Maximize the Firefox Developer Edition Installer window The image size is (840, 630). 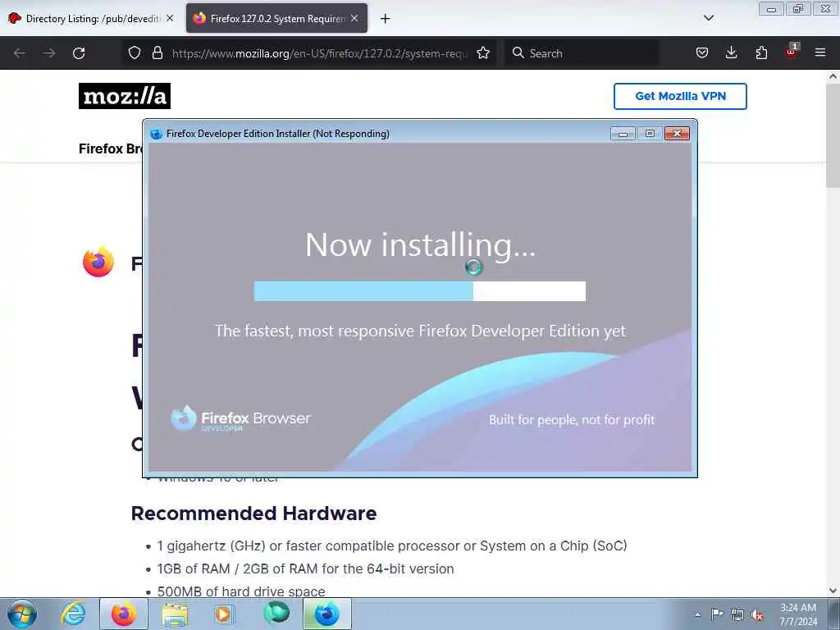pyautogui.click(x=650, y=134)
